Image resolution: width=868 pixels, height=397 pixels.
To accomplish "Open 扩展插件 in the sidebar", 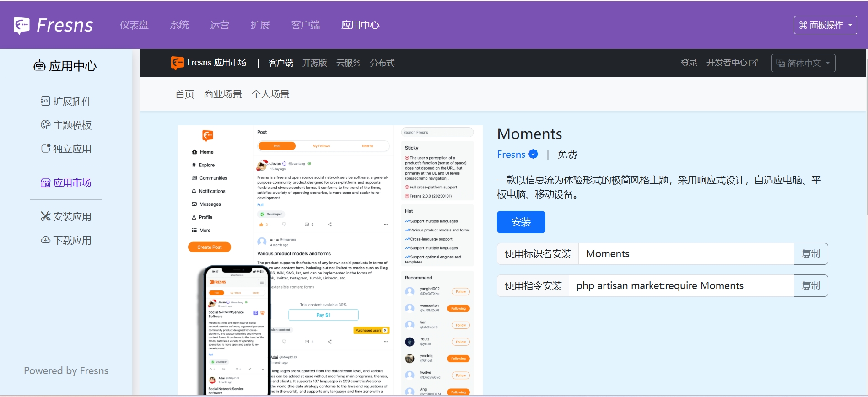I will point(66,101).
